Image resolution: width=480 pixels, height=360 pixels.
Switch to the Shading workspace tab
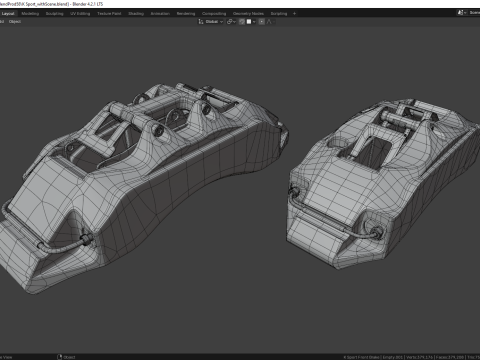(x=136, y=14)
